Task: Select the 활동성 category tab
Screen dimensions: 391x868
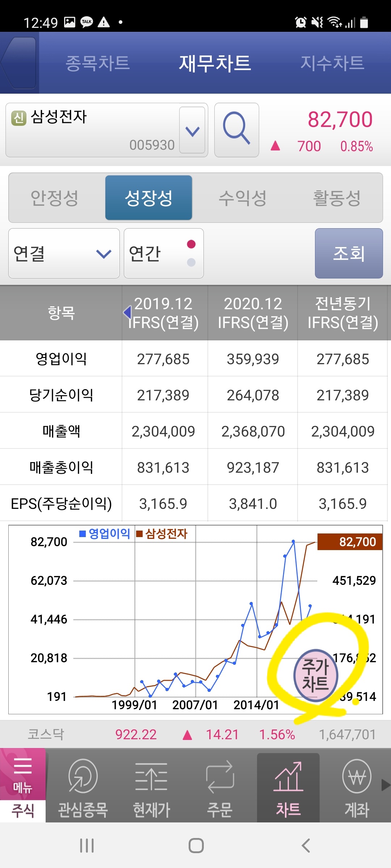Action: click(x=337, y=198)
